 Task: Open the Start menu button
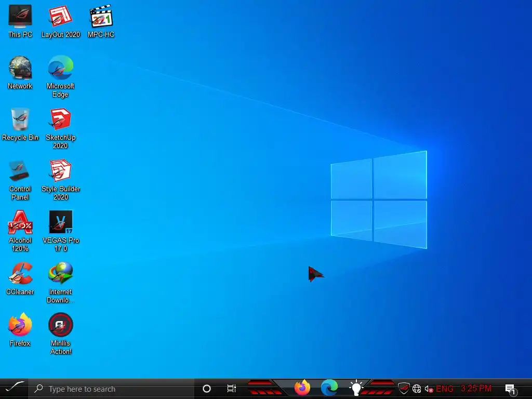14,389
